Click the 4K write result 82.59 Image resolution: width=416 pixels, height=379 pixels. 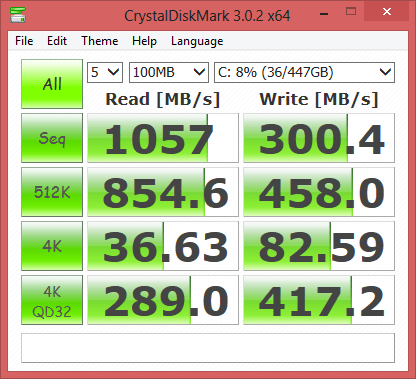[x=319, y=246]
